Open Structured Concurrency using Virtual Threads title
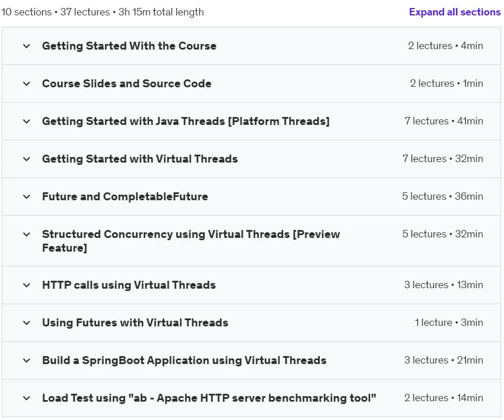Image resolution: width=504 pixels, height=420 pixels. pyautogui.click(x=191, y=241)
